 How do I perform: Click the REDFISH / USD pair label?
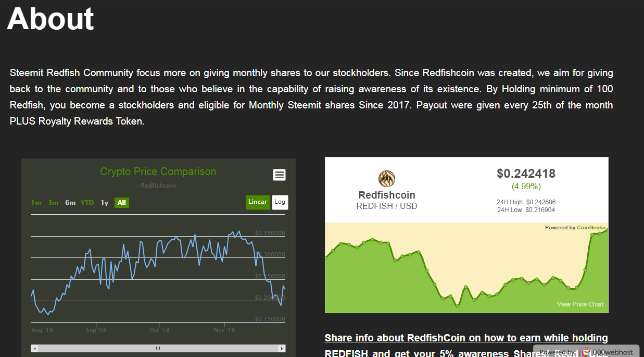387,206
